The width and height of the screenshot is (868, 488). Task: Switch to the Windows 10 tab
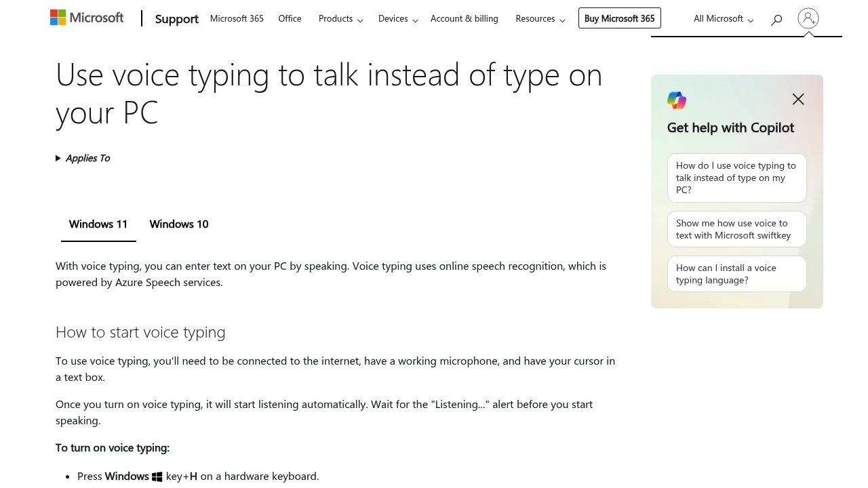179,224
